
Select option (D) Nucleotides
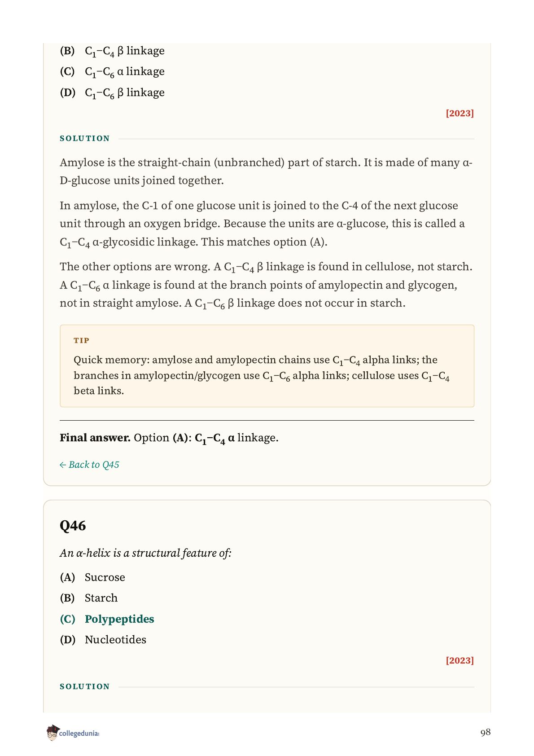(103, 640)
